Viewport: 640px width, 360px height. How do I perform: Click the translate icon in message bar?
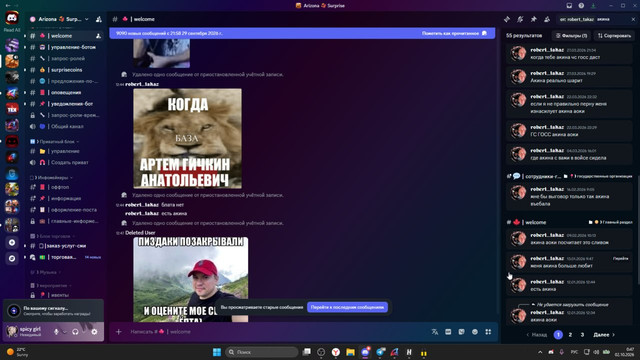pyautogui.click(x=435, y=332)
